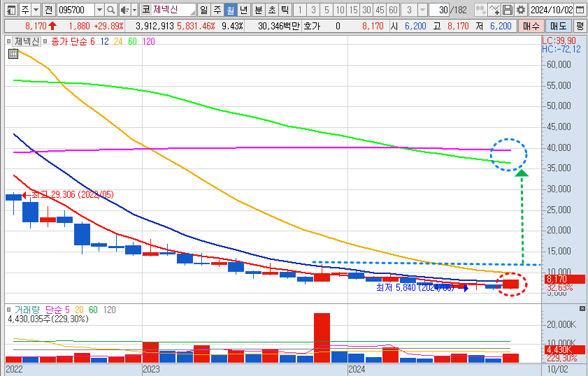The height and width of the screenshot is (376, 588).
Task: Click the 매수 buy button
Action: [531, 26]
